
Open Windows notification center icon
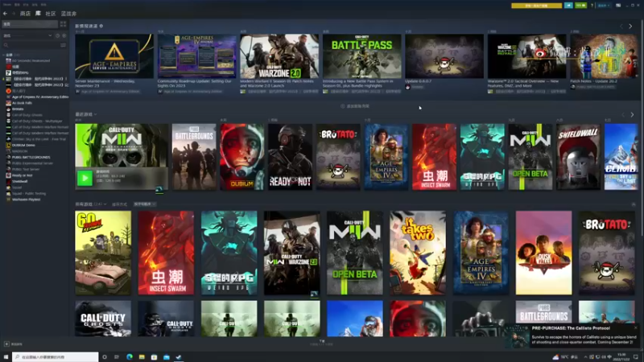click(636, 356)
